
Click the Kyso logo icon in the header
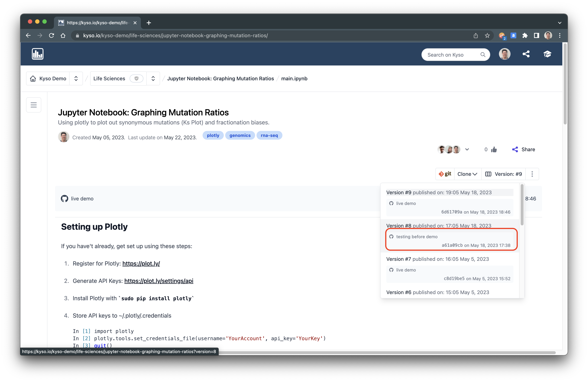pos(37,54)
